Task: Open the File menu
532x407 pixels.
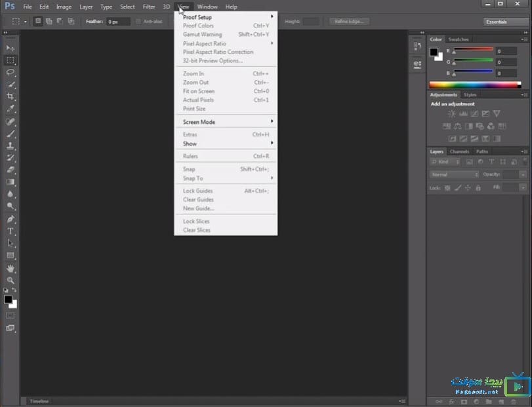Action: (28, 7)
